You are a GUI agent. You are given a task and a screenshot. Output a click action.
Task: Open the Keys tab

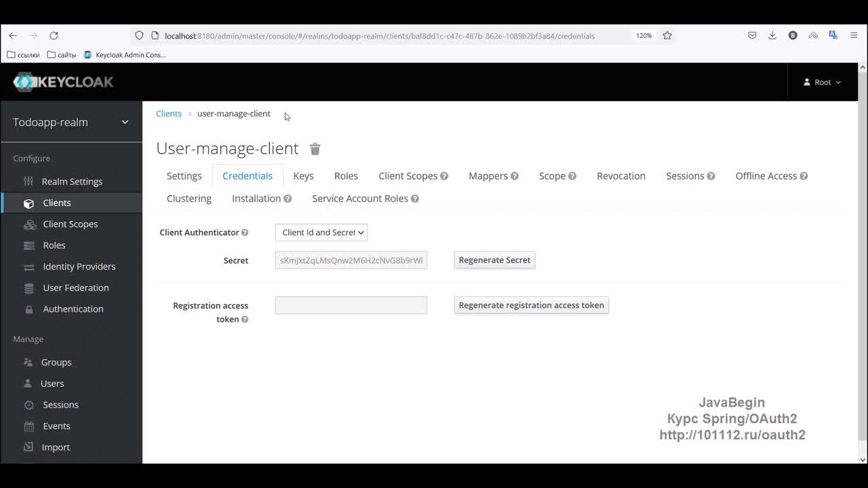pyautogui.click(x=303, y=176)
